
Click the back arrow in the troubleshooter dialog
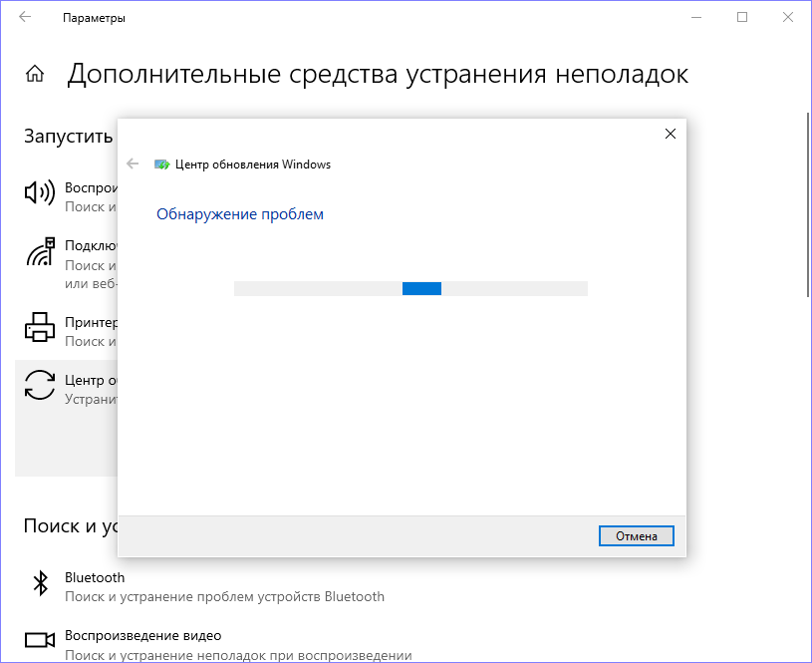133,165
